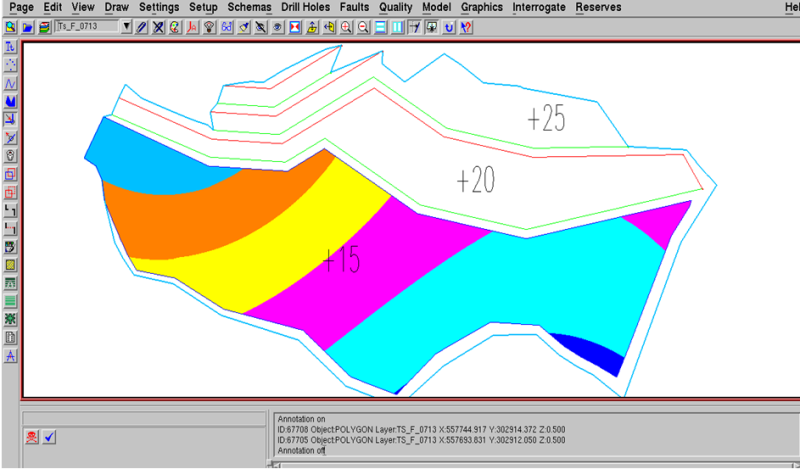
Task: Click the green grid perspective sidebar icon
Action: click(10, 283)
